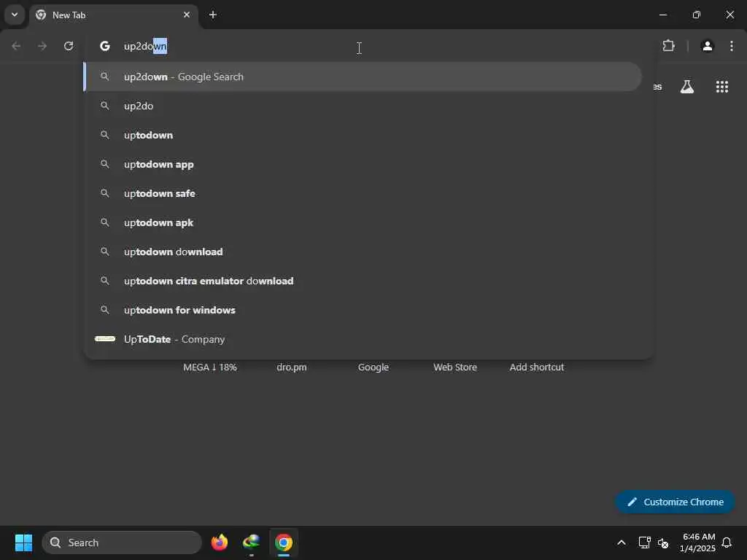The height and width of the screenshot is (560, 747).
Task: Select the 'uptodown safe' suggestion
Action: click(362, 193)
